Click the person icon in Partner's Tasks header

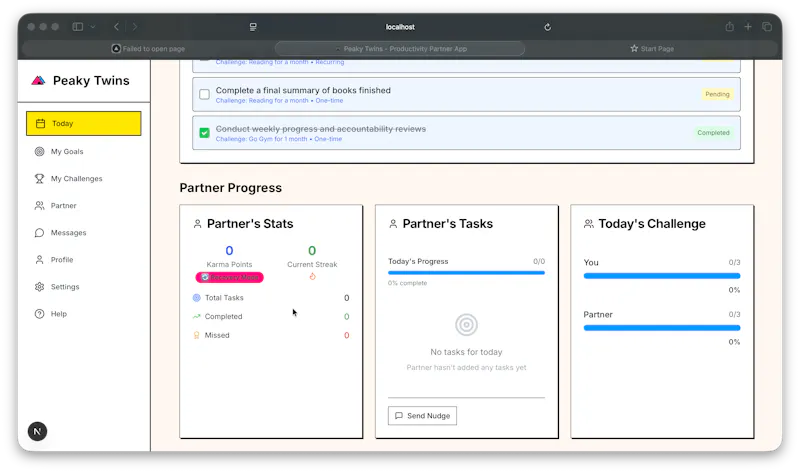393,224
